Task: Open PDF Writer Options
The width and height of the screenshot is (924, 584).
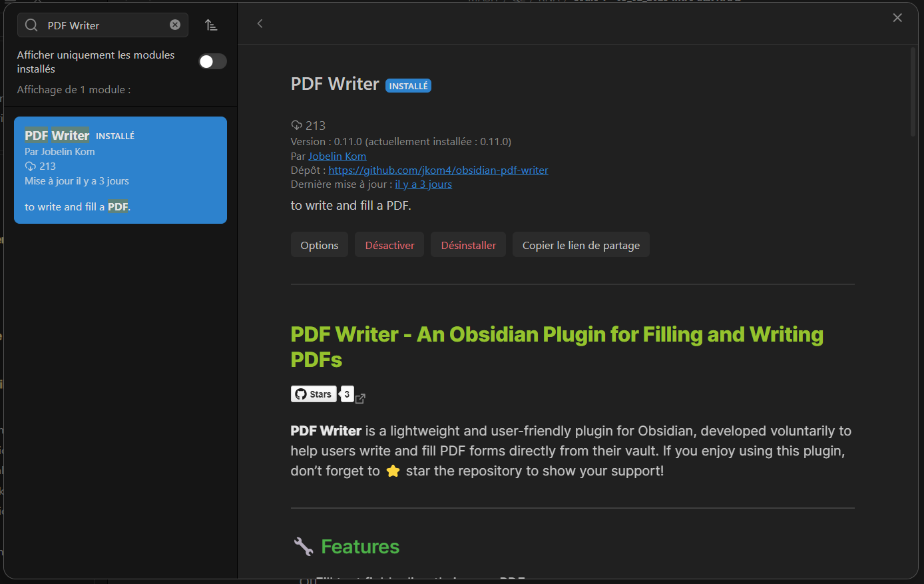Action: 320,245
